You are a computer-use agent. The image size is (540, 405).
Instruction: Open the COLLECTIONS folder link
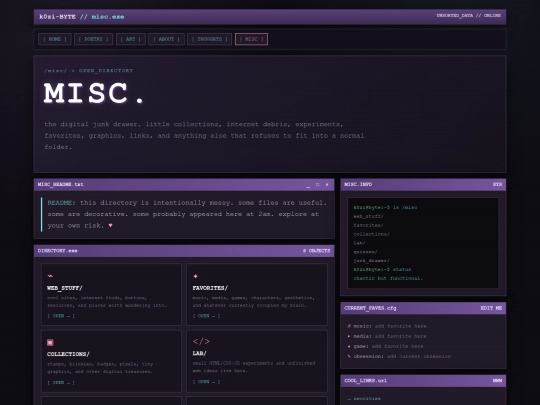(61, 382)
